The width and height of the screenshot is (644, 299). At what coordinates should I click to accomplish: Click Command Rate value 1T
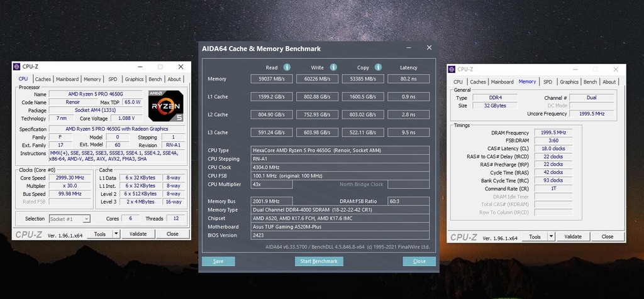click(553, 188)
